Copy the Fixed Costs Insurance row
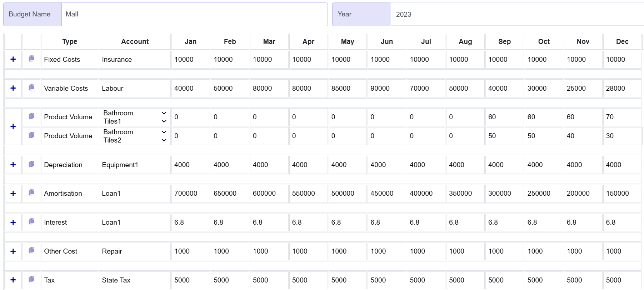The image size is (644, 290). point(31,59)
